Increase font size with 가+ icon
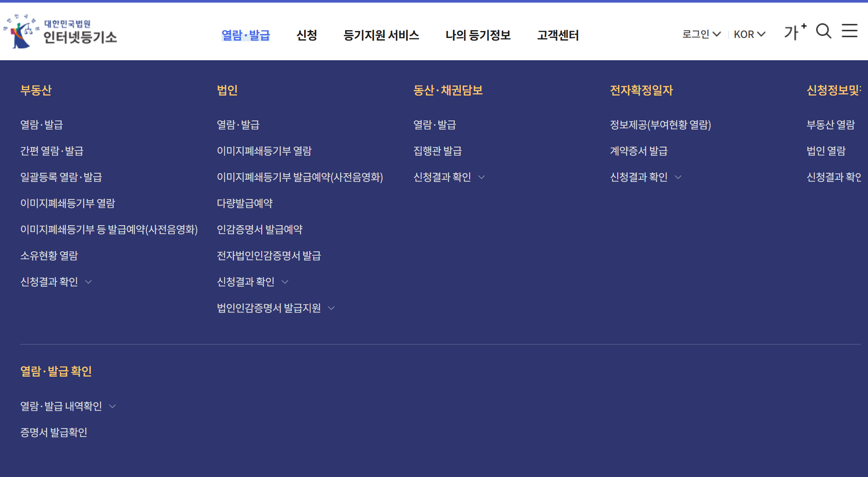Image resolution: width=868 pixels, height=477 pixels. (x=795, y=32)
